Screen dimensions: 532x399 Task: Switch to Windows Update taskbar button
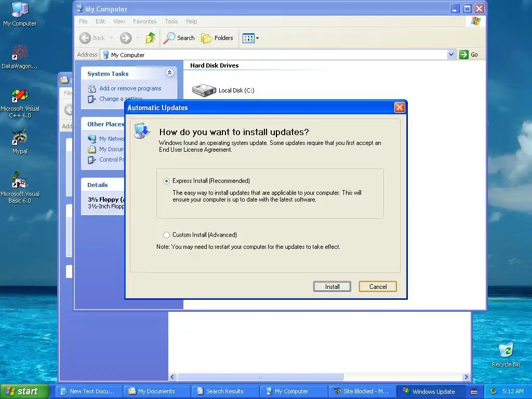430,391
